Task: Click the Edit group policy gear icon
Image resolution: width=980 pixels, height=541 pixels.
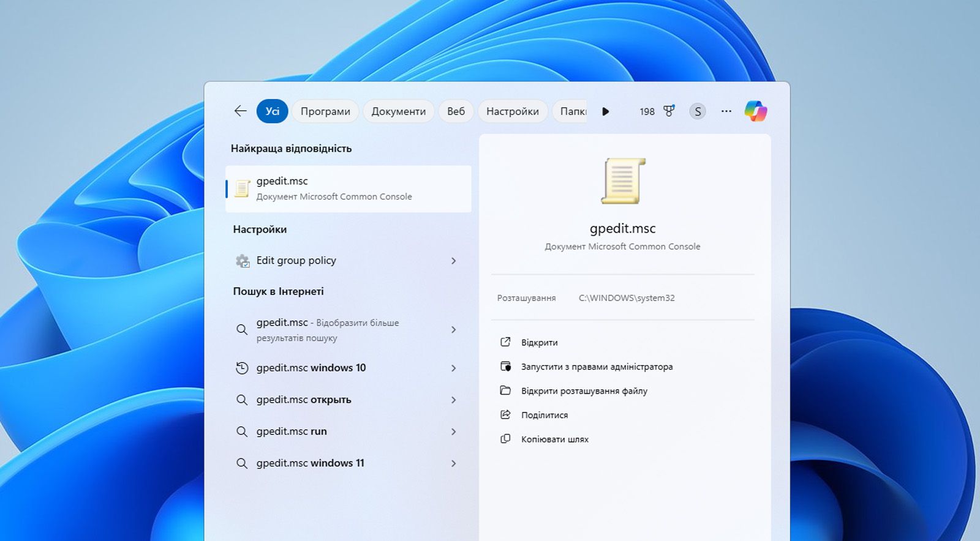Action: tap(243, 261)
